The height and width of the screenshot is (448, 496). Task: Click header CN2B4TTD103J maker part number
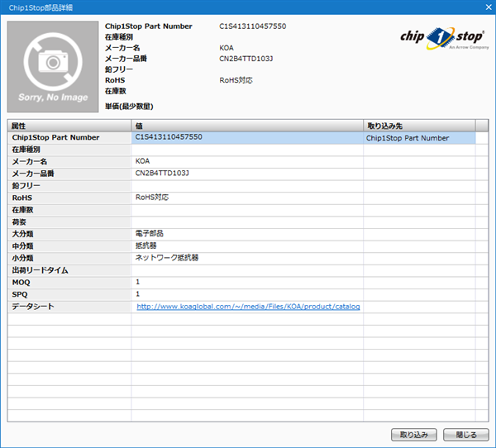pyautogui.click(x=246, y=59)
